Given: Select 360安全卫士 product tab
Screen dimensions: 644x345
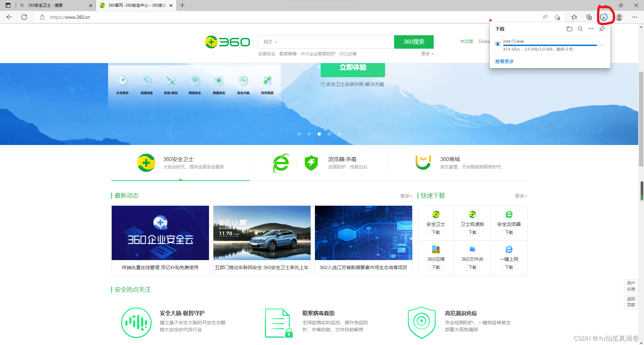Looking at the screenshot, I should [x=180, y=163].
